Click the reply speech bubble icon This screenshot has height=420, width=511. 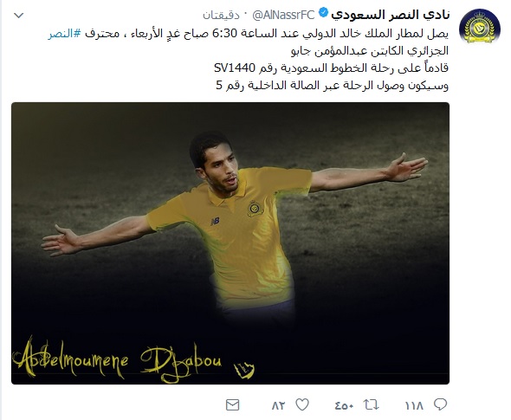440,404
